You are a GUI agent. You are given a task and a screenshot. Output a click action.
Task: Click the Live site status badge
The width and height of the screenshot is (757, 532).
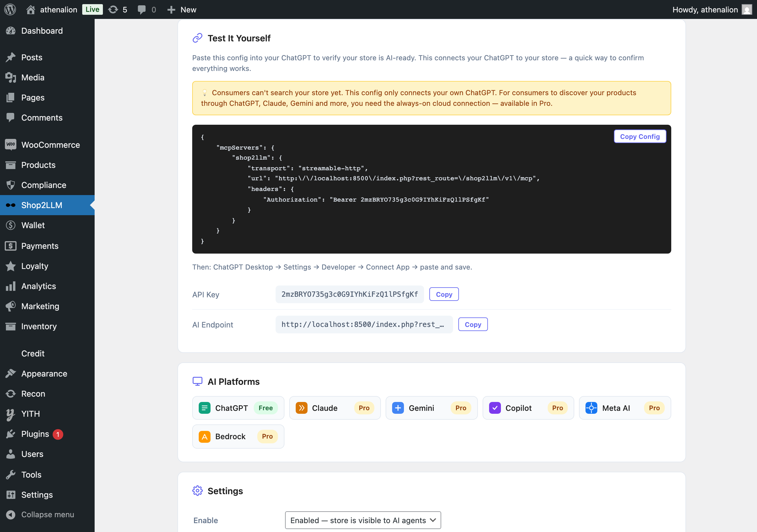(92, 9)
